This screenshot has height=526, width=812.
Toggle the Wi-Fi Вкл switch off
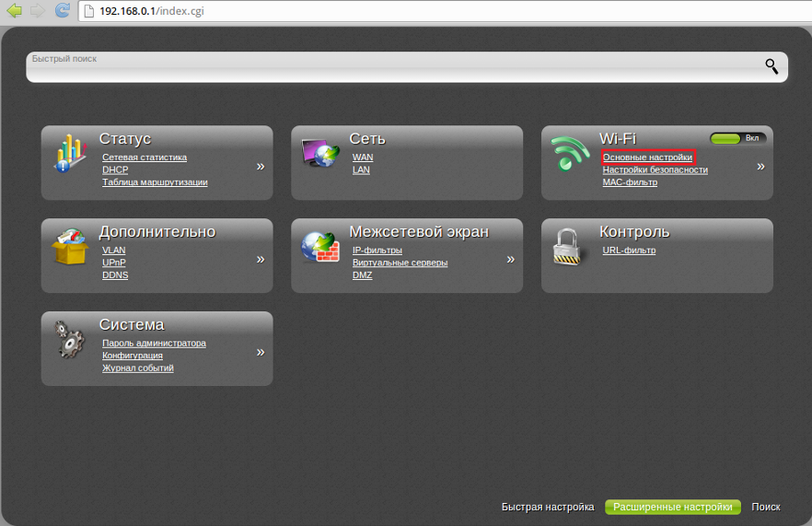(x=737, y=138)
